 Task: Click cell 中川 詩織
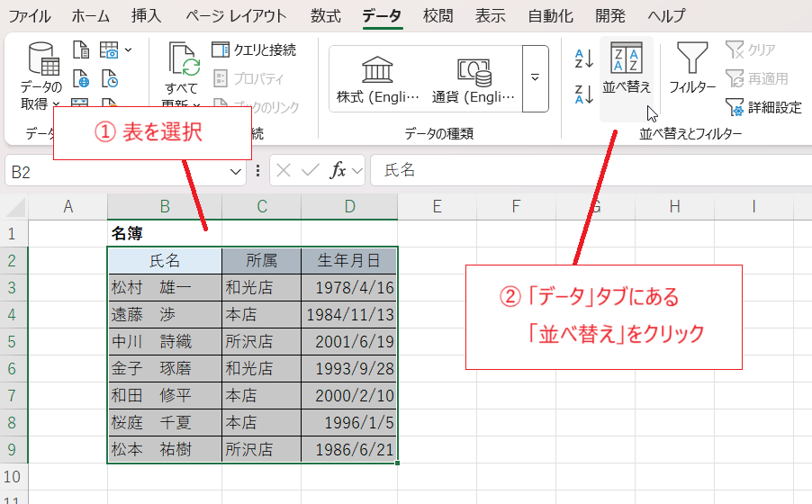(x=165, y=342)
